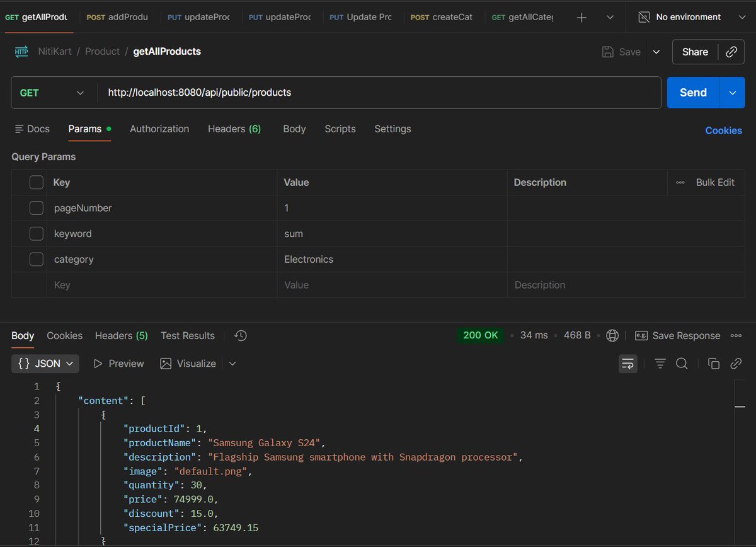Click the value cell showing Electronics
The image size is (756, 547).
pyautogui.click(x=392, y=259)
